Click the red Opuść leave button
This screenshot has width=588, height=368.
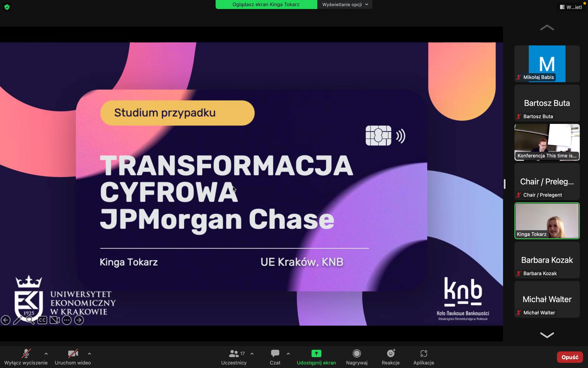point(570,357)
